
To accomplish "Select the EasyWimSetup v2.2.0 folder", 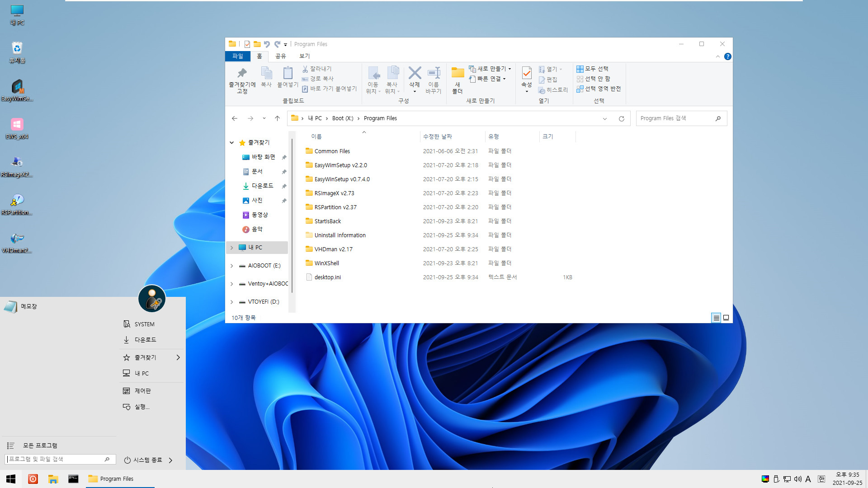I will coord(341,165).
